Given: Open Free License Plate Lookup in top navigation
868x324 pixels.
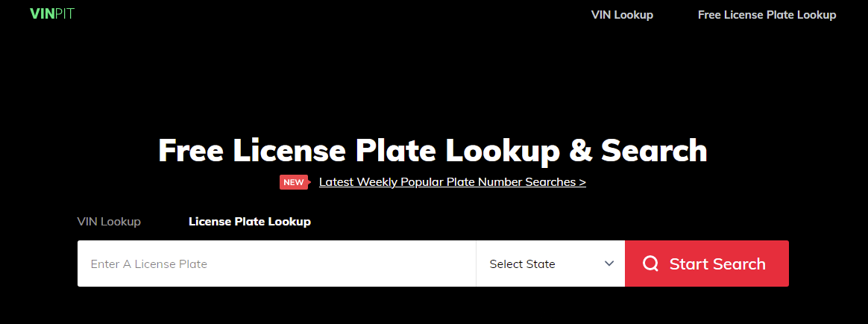Looking at the screenshot, I should (x=767, y=15).
